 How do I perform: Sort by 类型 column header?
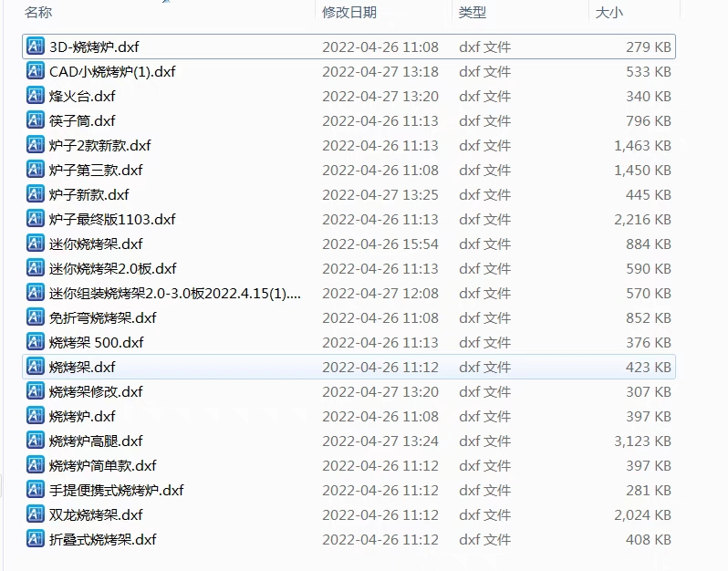[473, 12]
